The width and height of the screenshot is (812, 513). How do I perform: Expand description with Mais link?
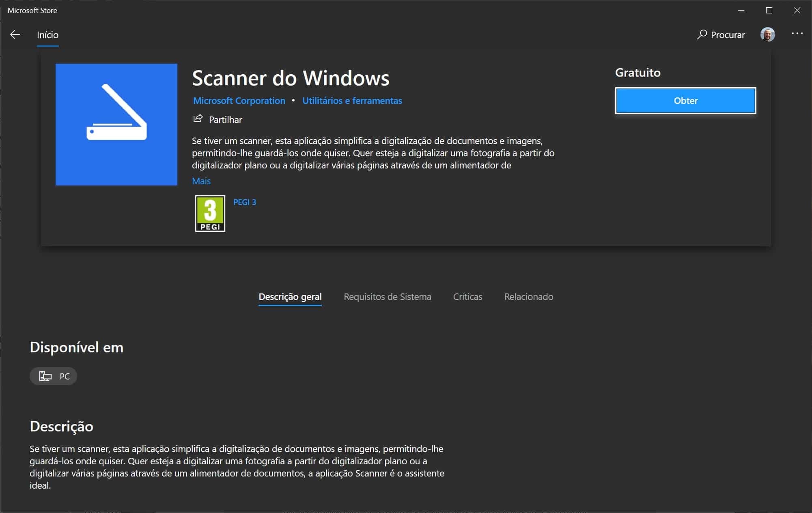coord(201,181)
